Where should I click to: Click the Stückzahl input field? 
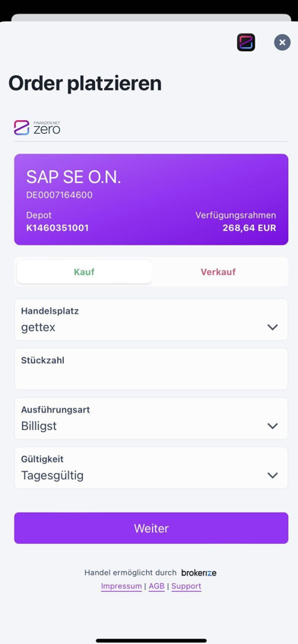coord(151,369)
